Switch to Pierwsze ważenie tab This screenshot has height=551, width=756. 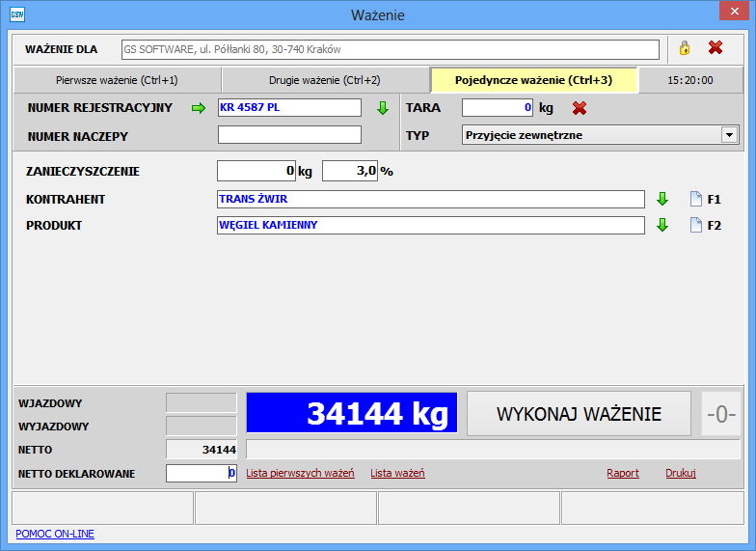point(117,80)
